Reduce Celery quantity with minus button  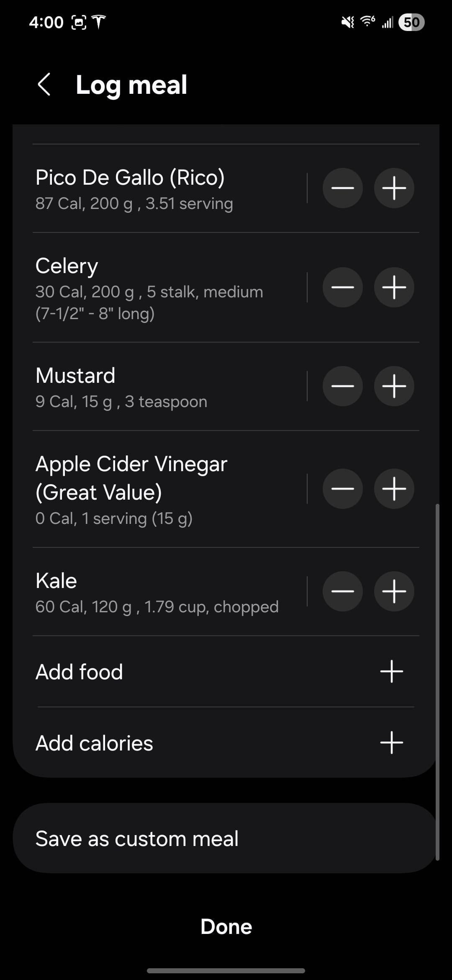(x=342, y=287)
